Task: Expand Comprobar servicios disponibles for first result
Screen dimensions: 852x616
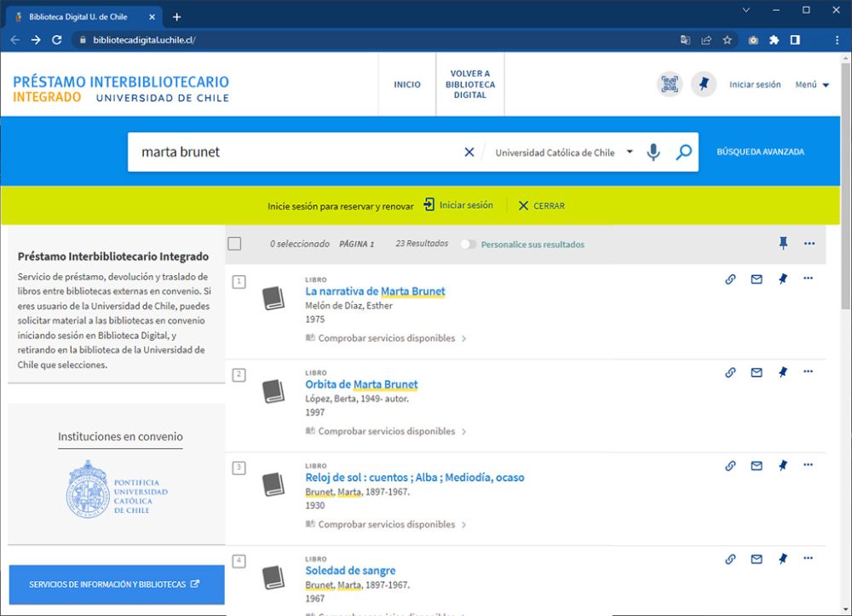Action: (x=386, y=338)
